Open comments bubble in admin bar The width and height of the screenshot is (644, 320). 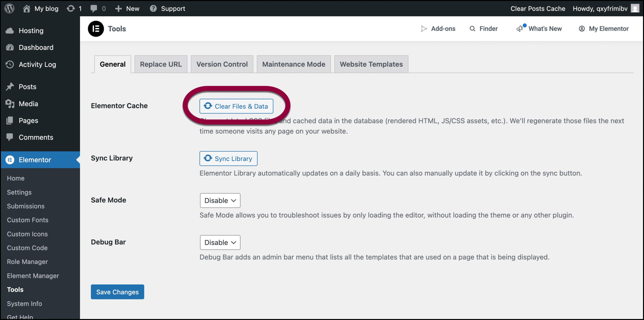click(x=94, y=9)
